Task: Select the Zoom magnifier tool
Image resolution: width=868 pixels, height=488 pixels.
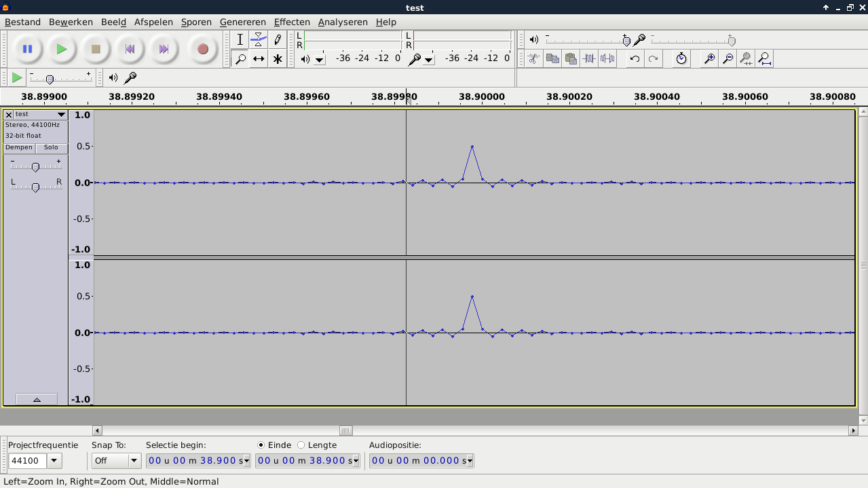Action: pyautogui.click(x=240, y=59)
